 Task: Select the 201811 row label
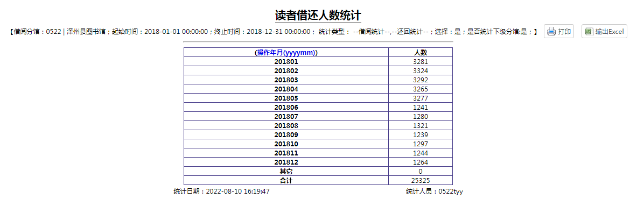pyautogui.click(x=286, y=153)
